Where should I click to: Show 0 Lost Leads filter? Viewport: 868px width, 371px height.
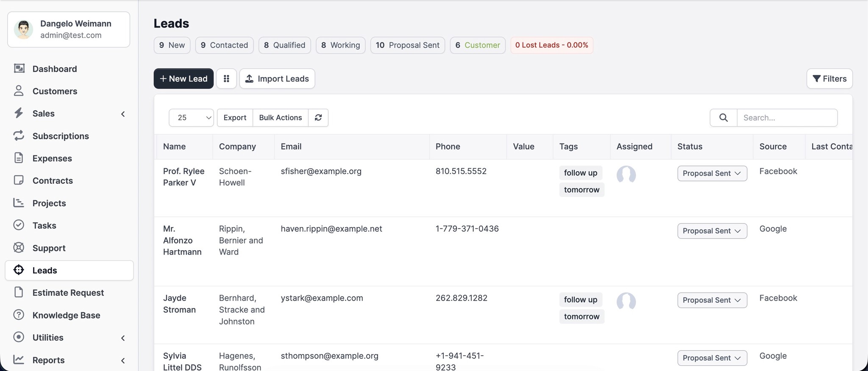click(552, 45)
